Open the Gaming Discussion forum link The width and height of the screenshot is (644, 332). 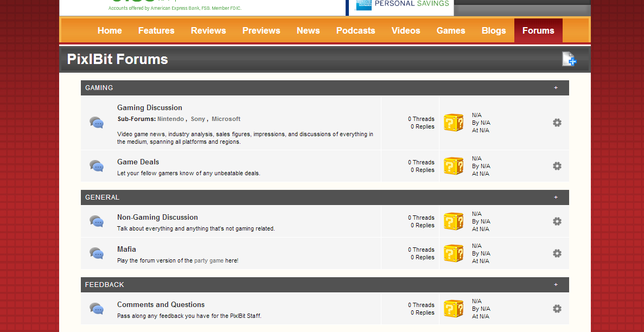pyautogui.click(x=150, y=107)
